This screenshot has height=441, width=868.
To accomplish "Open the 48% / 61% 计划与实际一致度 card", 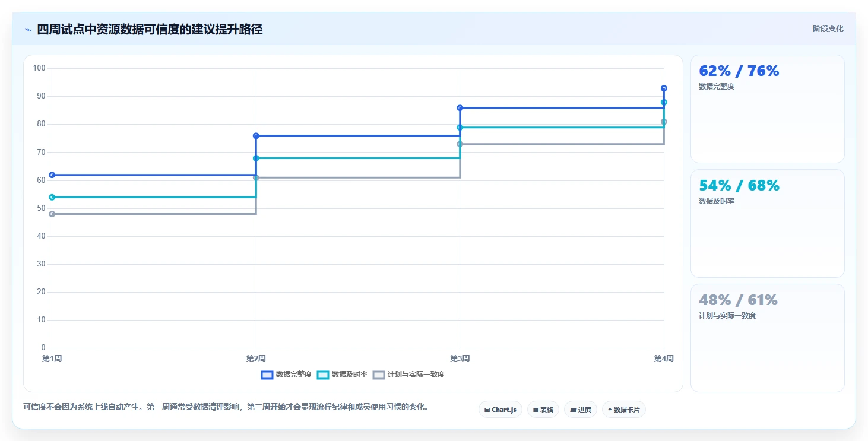I will 767,338.
